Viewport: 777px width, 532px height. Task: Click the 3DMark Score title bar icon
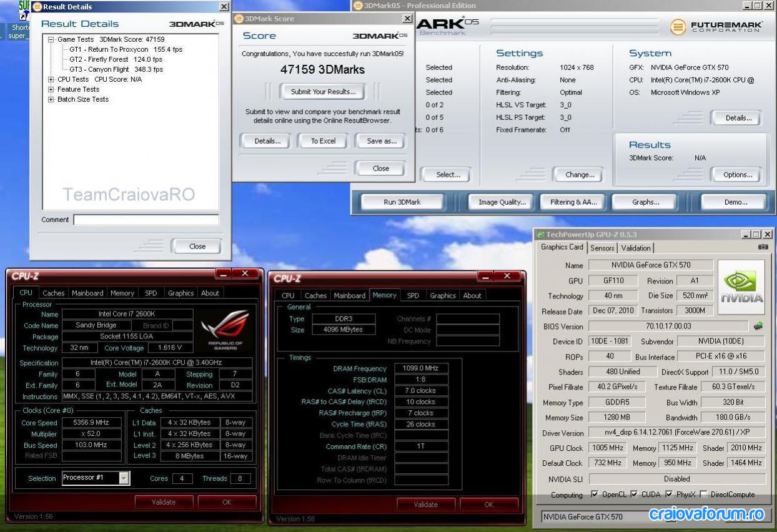tap(239, 19)
